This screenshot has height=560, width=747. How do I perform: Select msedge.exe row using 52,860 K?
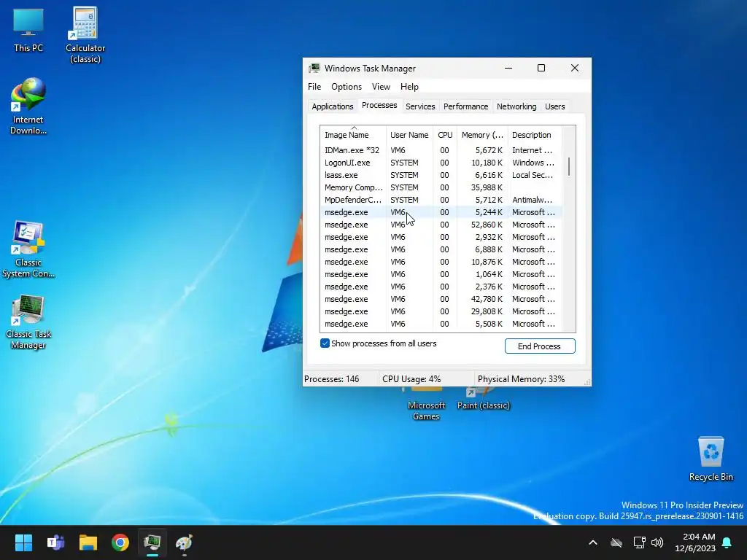click(441, 225)
